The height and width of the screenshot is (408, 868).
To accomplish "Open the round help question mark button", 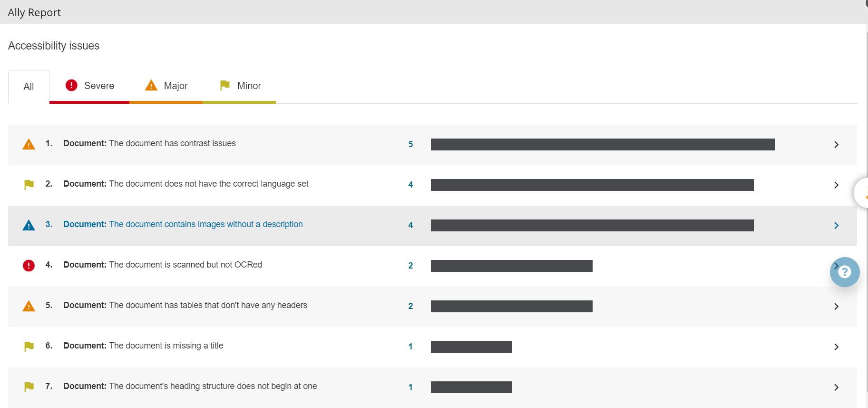I will point(844,272).
